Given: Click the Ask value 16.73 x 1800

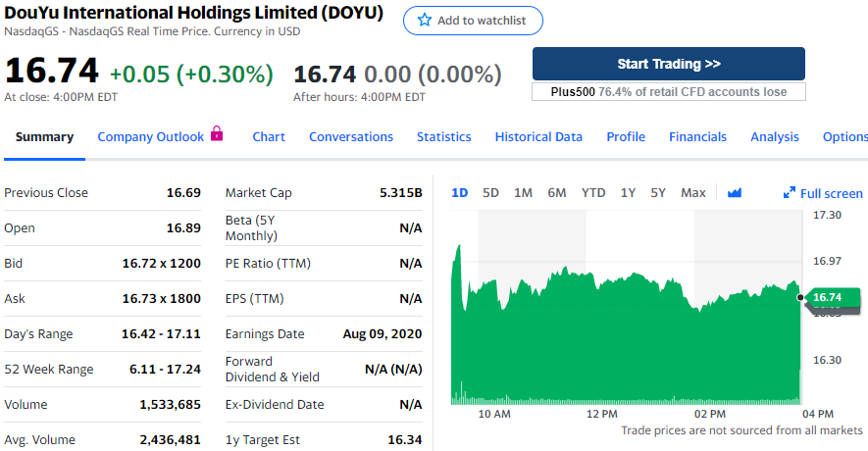Looking at the screenshot, I should point(161,299).
